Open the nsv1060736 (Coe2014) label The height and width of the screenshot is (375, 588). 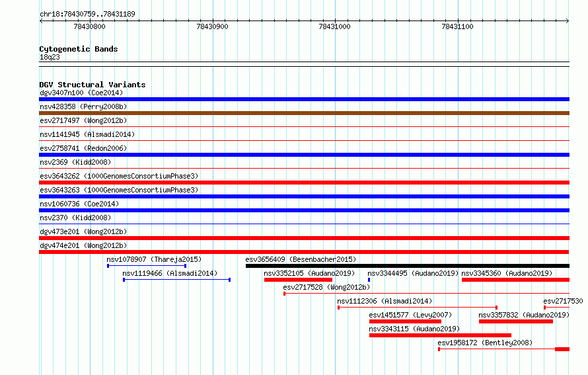click(79, 204)
